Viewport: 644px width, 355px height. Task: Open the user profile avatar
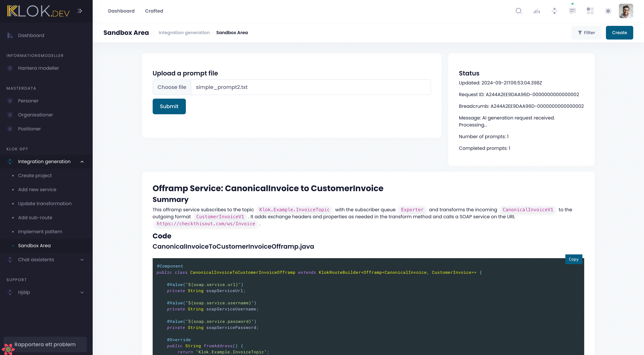626,11
